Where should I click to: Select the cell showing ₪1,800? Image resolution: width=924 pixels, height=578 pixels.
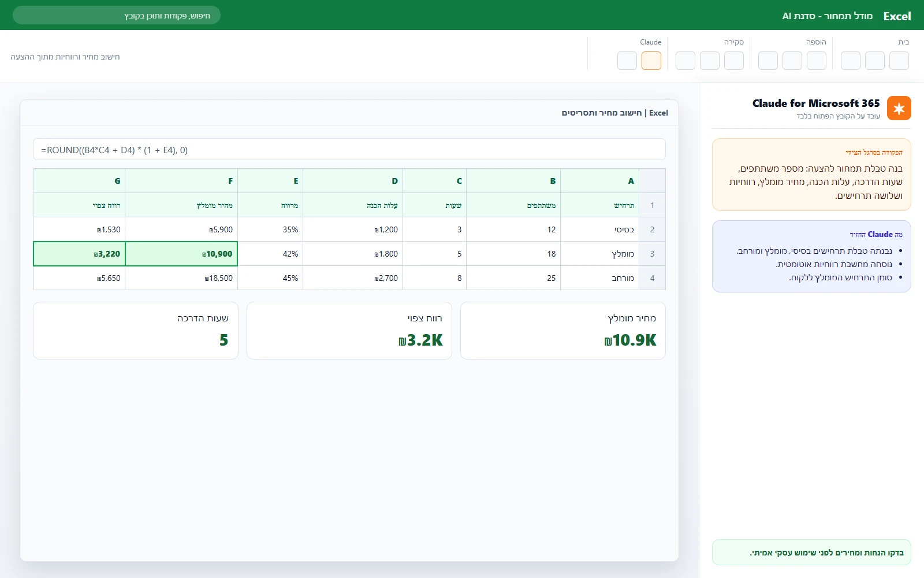353,254
